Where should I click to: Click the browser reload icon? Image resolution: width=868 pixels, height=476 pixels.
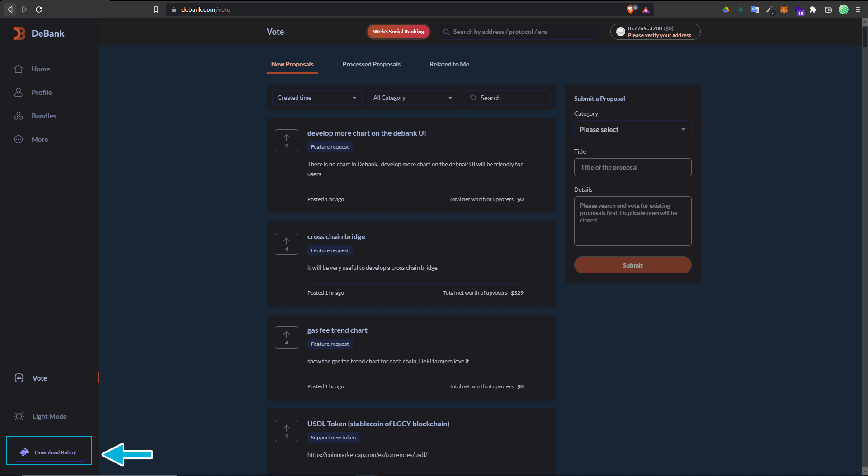(39, 9)
